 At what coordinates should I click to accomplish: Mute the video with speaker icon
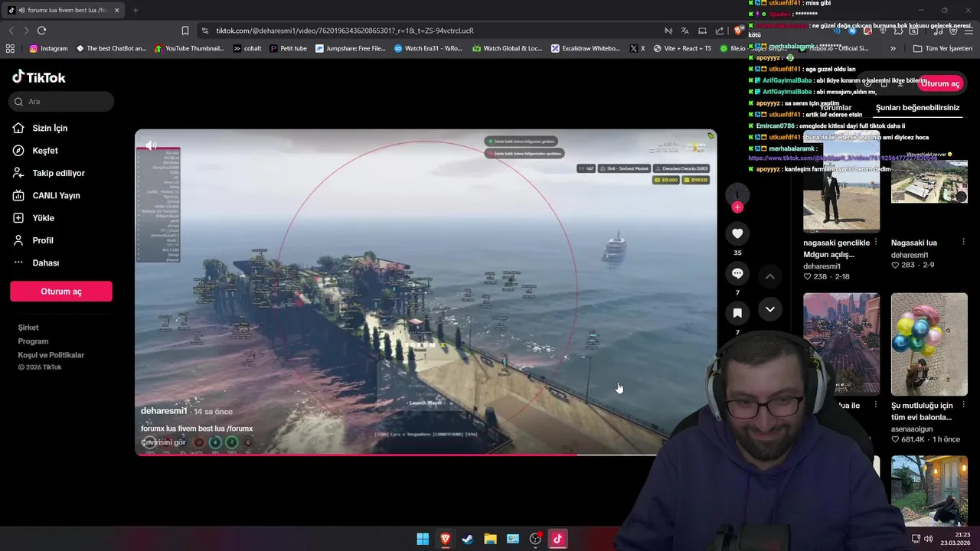(151, 145)
